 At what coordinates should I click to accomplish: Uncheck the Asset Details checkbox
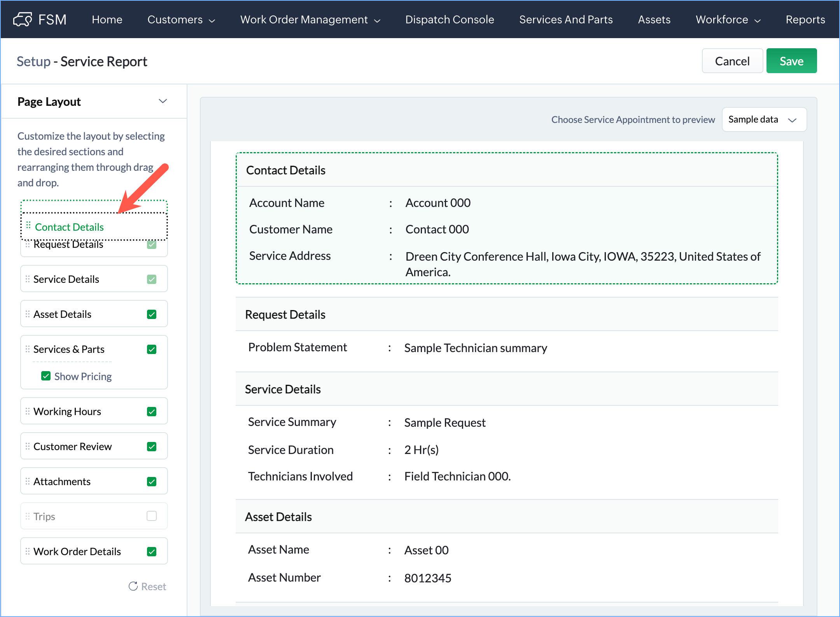tap(152, 314)
